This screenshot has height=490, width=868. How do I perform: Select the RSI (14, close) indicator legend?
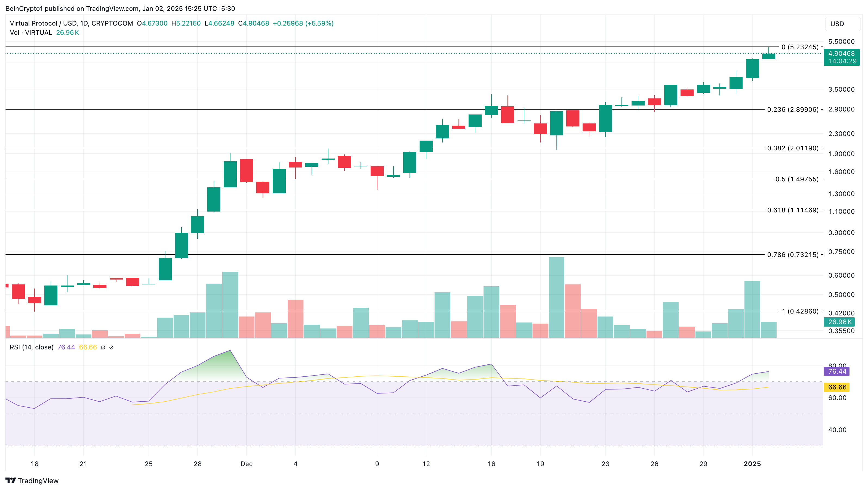(32, 347)
